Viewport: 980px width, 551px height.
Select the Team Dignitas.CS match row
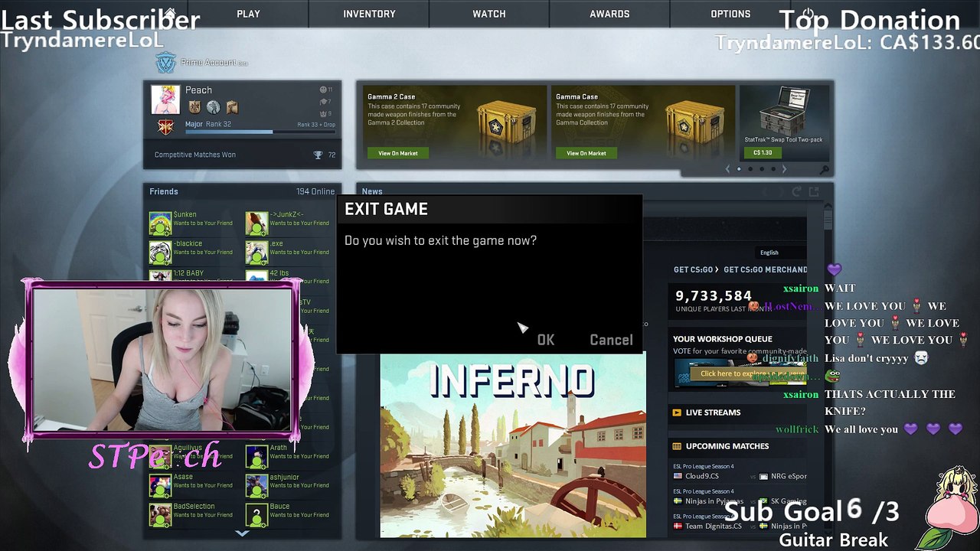coord(740,526)
